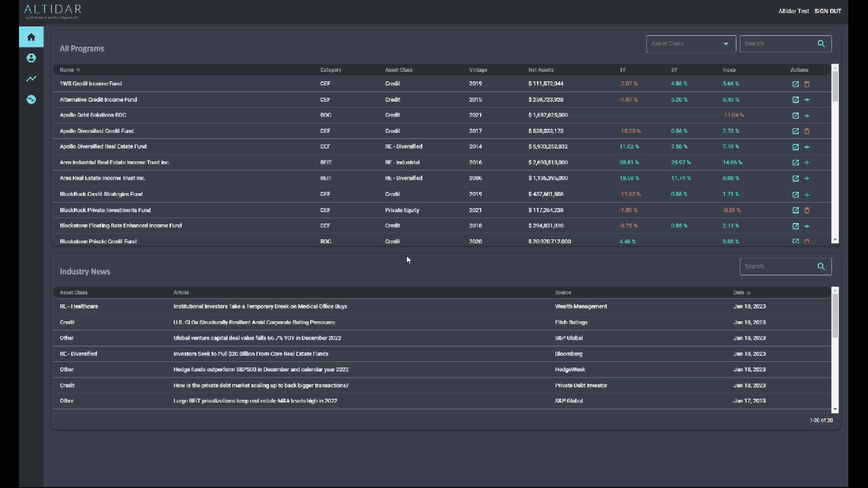Open article 'U.S. CLOs Structurally Resilient'
Image resolution: width=868 pixels, height=488 pixels.
tap(254, 323)
